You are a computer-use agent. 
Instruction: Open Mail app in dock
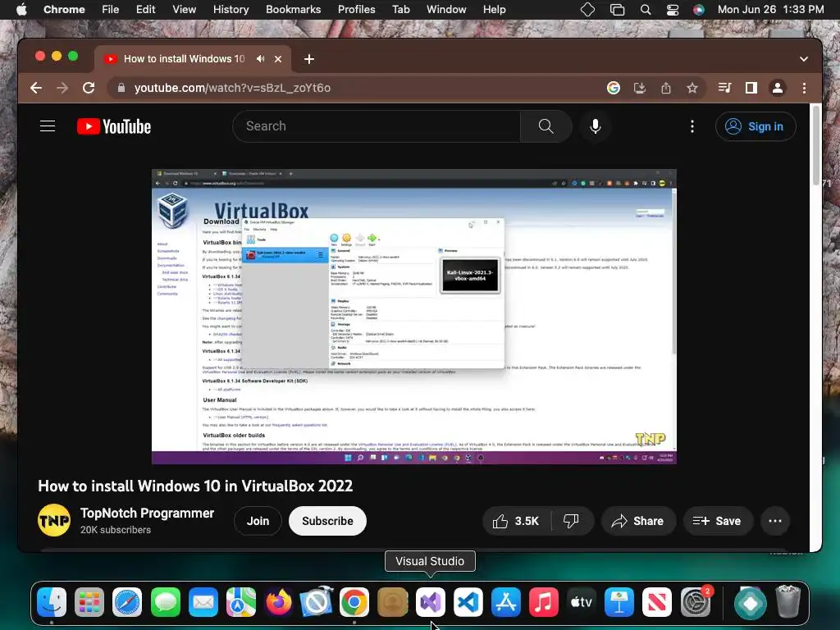203,602
